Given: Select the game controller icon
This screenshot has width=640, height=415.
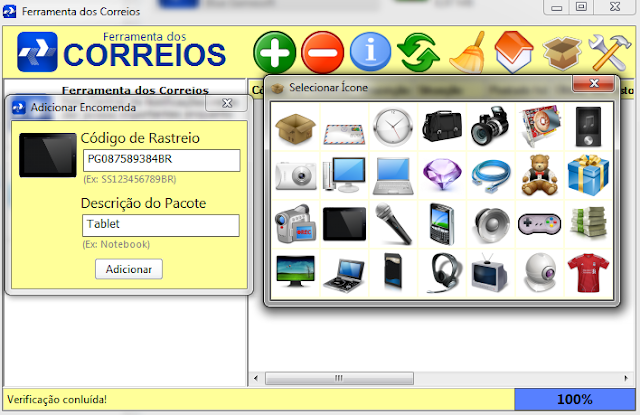Looking at the screenshot, I should (x=539, y=224).
